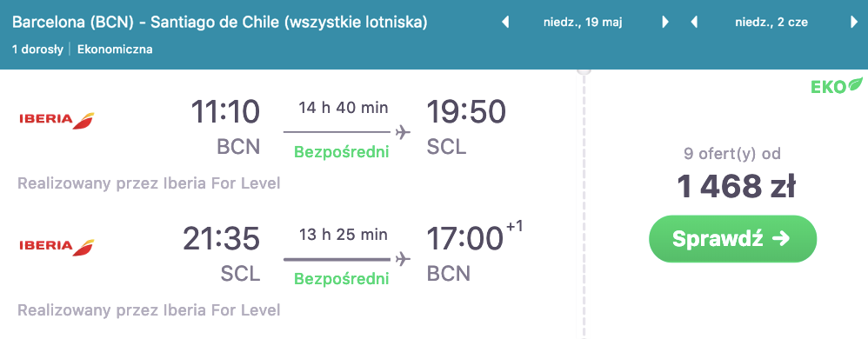
Task: Click Iberia logo on outbound flight
Action: pyautogui.click(x=57, y=119)
